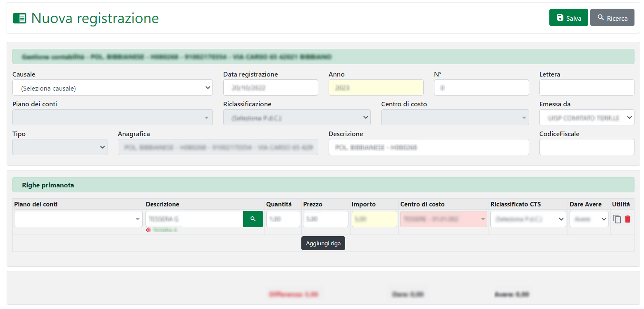Image resolution: width=644 pixels, height=309 pixels.
Task: Focus the Lettera input field
Action: tap(586, 88)
